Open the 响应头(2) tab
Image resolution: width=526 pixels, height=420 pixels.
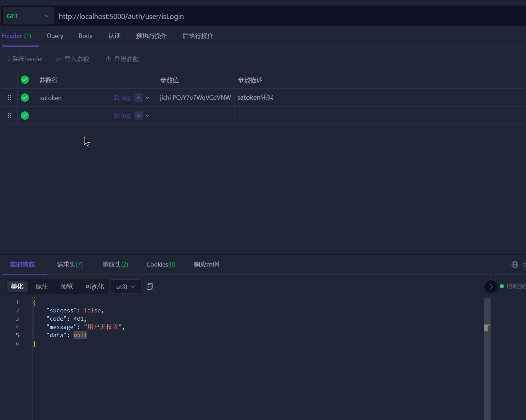click(115, 264)
